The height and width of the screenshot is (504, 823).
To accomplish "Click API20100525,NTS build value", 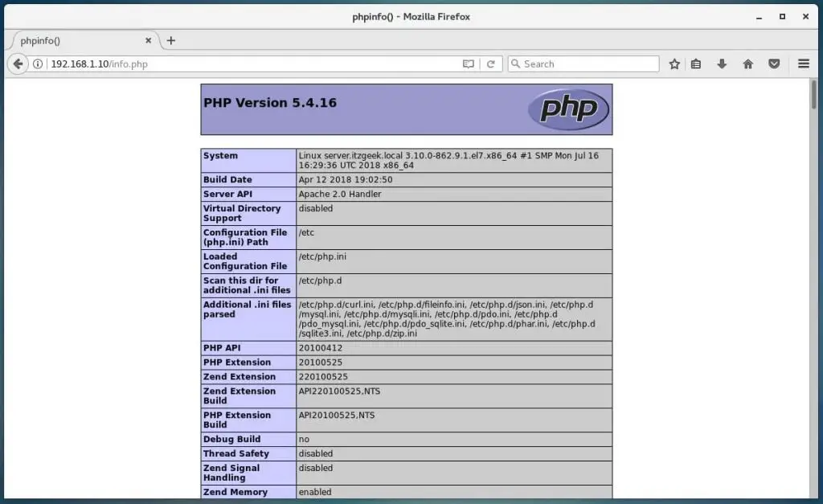I will (x=337, y=416).
